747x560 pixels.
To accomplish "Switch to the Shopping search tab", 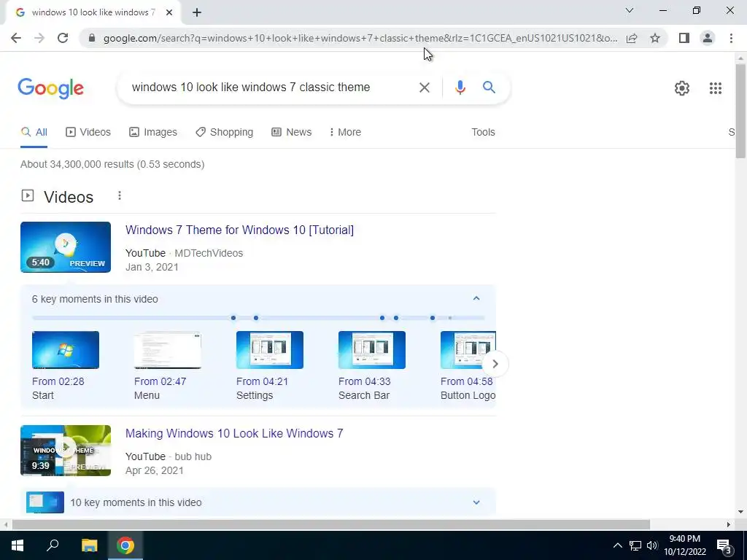I will pyautogui.click(x=225, y=133).
